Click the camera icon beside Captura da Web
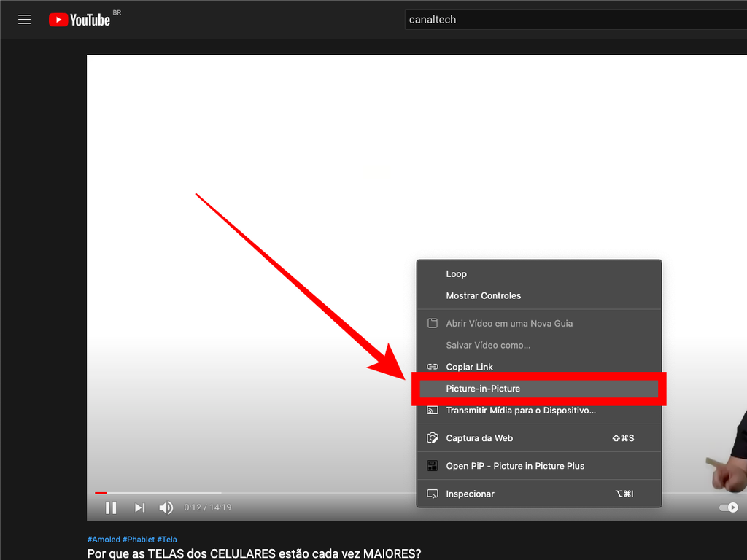 pyautogui.click(x=432, y=438)
